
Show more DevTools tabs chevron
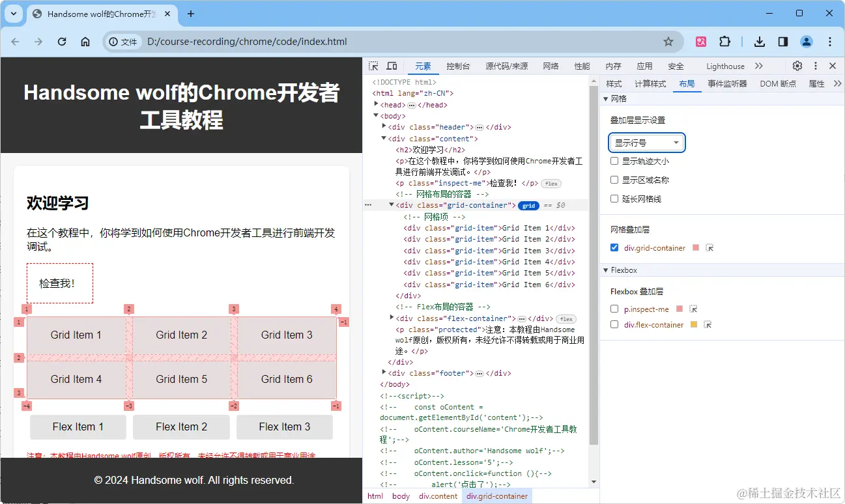tap(759, 66)
